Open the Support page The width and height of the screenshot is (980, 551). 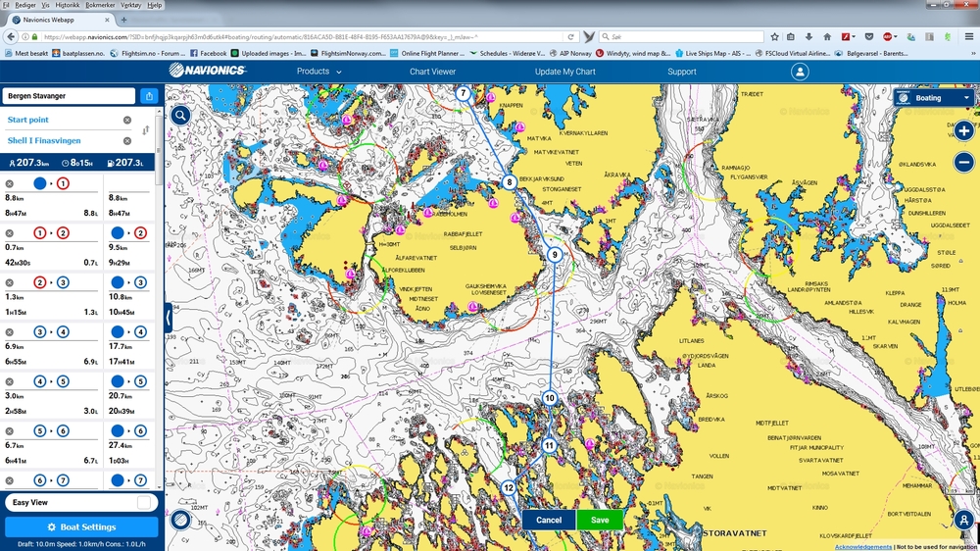(x=681, y=72)
